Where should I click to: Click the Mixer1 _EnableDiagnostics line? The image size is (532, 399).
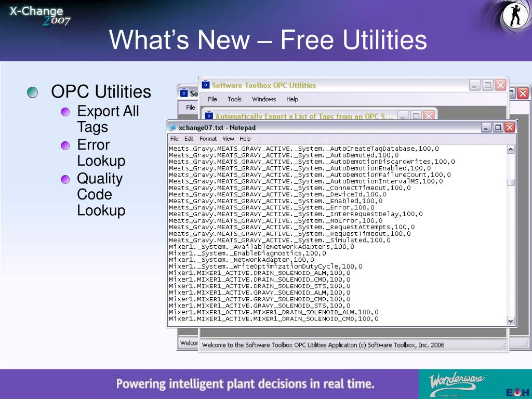247,253
